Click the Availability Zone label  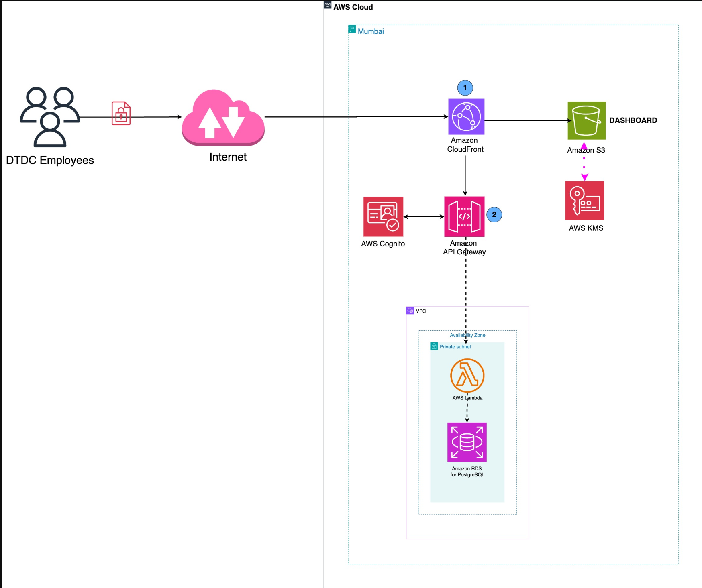[467, 335]
